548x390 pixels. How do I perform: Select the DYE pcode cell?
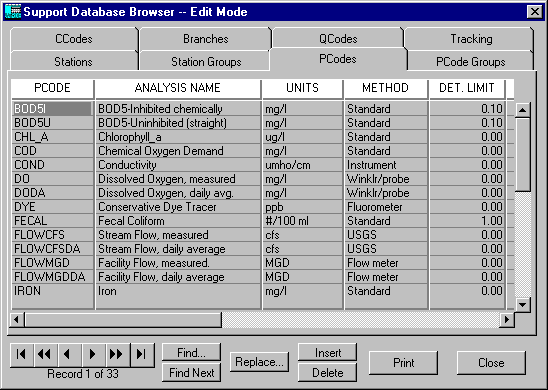pyautogui.click(x=52, y=207)
